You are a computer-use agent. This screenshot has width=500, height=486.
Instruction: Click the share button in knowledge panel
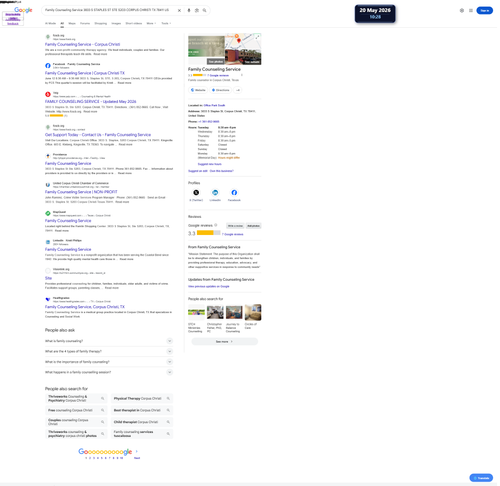(238, 90)
